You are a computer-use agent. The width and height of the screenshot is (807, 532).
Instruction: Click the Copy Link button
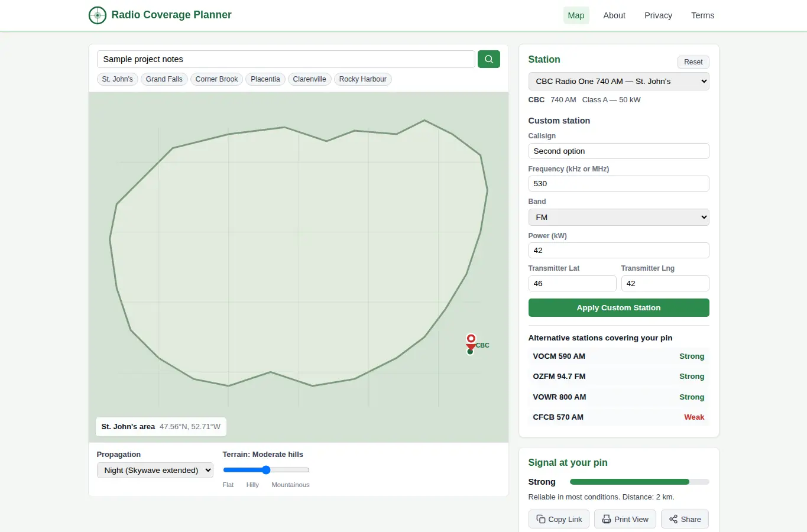pos(559,519)
